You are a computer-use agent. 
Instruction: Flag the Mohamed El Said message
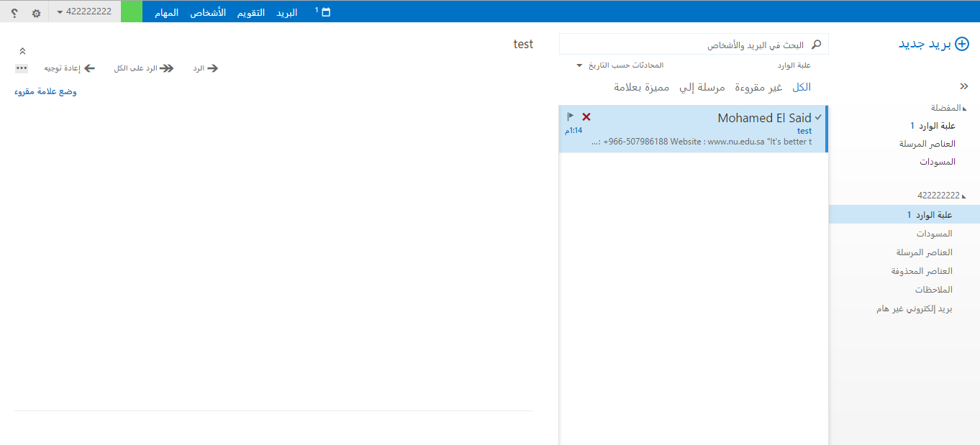point(570,116)
